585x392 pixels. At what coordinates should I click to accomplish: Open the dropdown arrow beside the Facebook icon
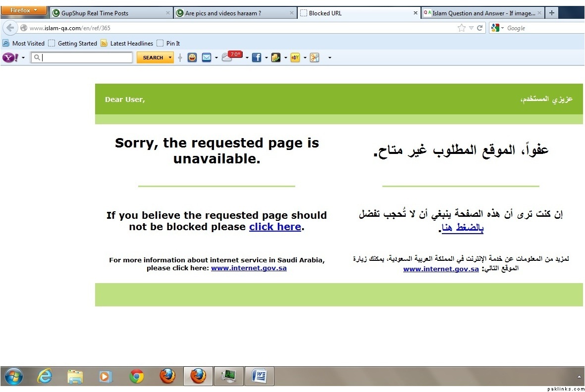(266, 58)
